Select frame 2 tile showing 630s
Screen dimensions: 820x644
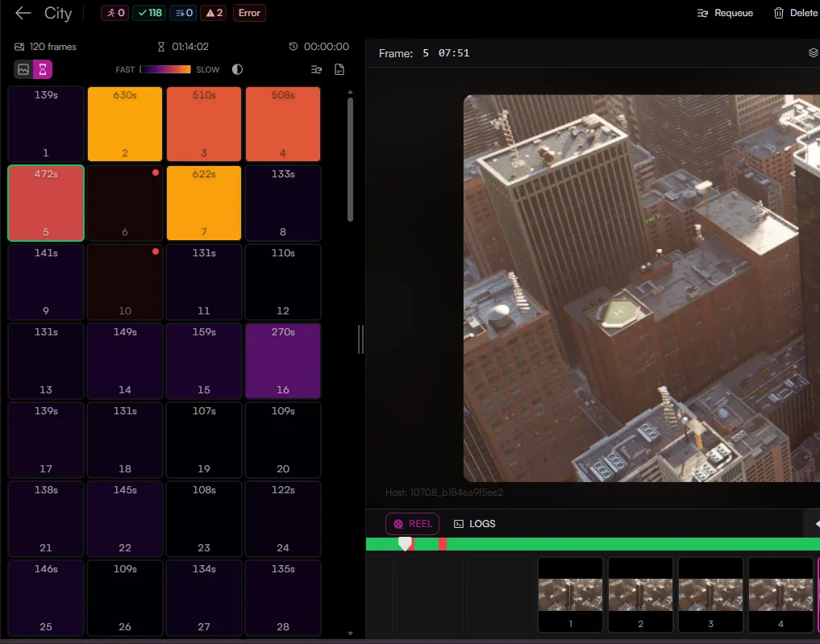[x=125, y=124]
